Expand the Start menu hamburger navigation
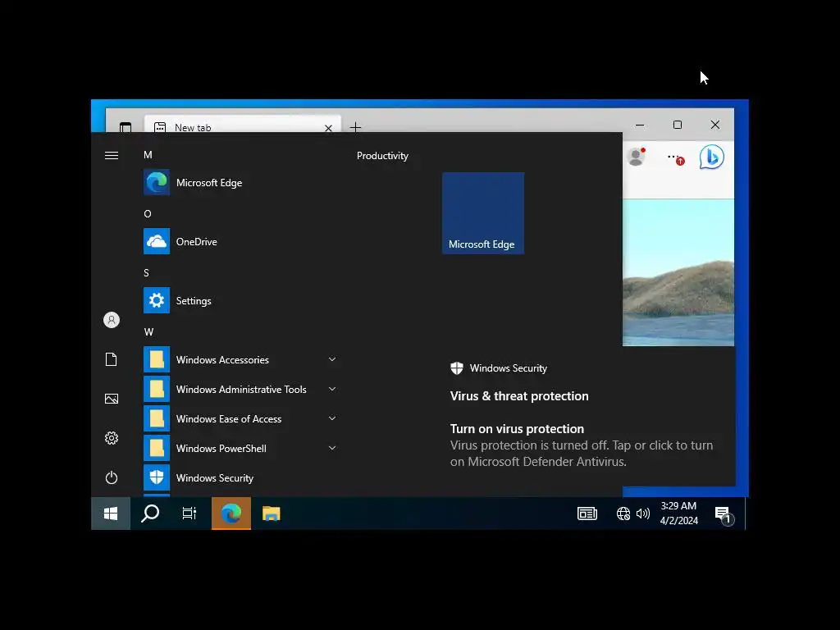The height and width of the screenshot is (630, 840). pos(112,155)
